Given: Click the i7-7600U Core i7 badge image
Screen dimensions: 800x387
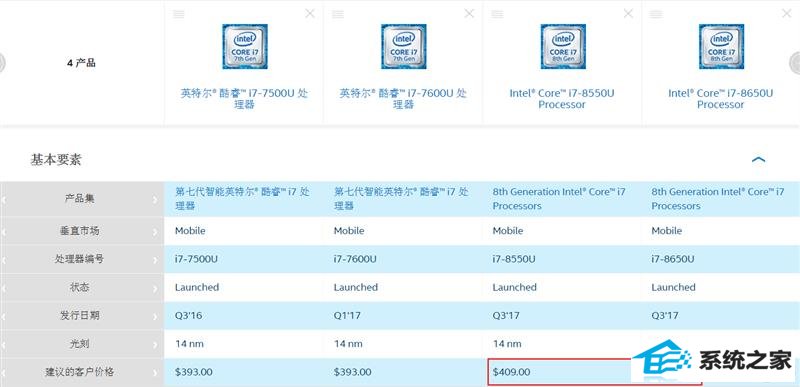Looking at the screenshot, I should (404, 46).
